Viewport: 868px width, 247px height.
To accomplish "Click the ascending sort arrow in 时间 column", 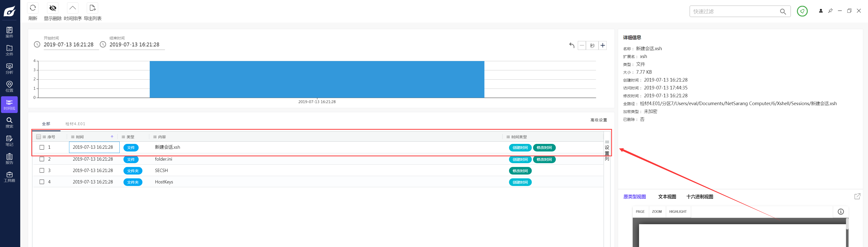I will click(x=112, y=137).
